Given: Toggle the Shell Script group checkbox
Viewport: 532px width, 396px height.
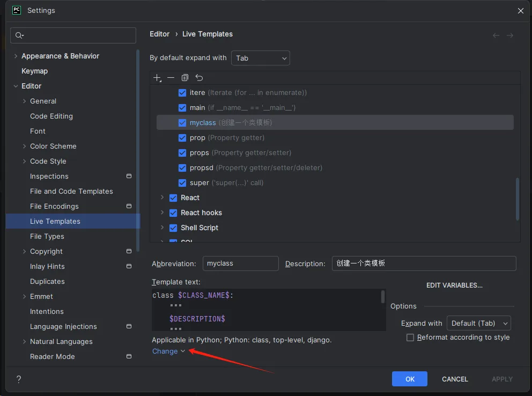Looking at the screenshot, I should point(173,228).
